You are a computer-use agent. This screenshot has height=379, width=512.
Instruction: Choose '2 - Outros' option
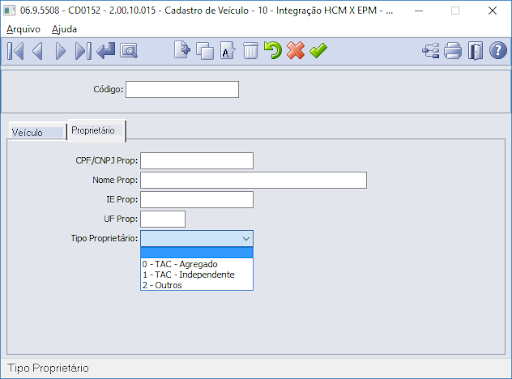(197, 285)
